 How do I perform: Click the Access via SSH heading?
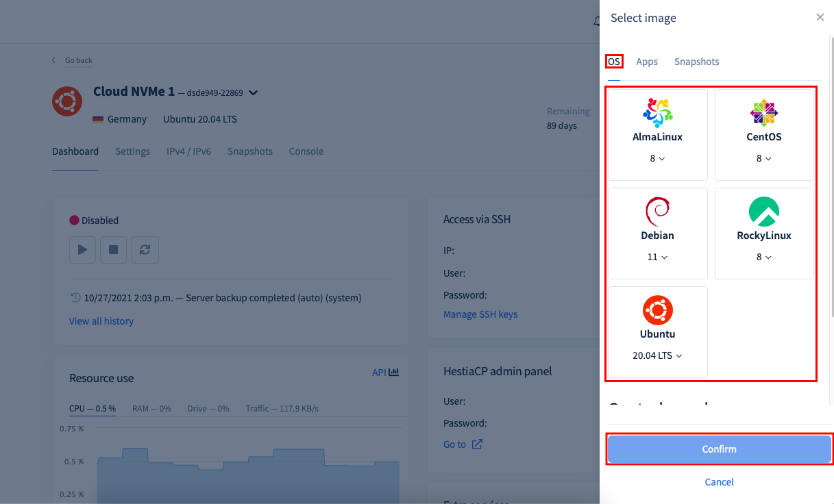[477, 219]
